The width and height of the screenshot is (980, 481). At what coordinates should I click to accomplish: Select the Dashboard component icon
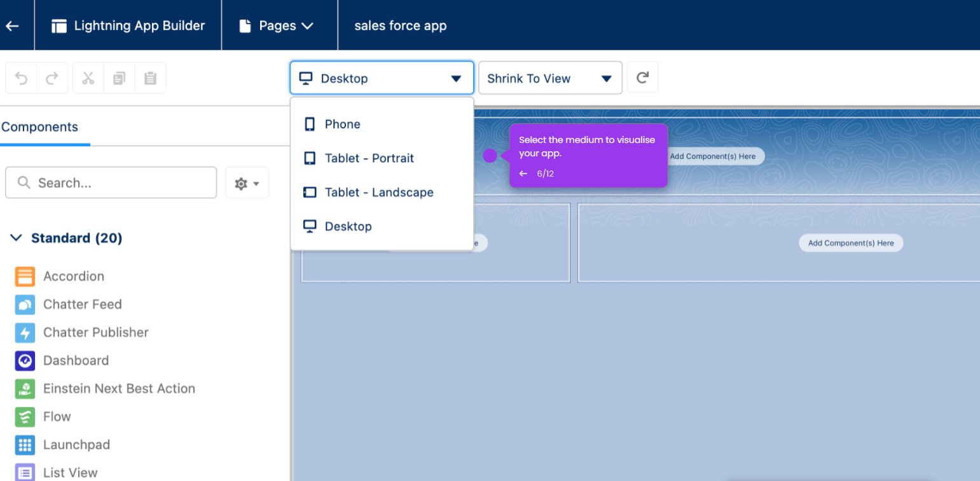coord(25,360)
